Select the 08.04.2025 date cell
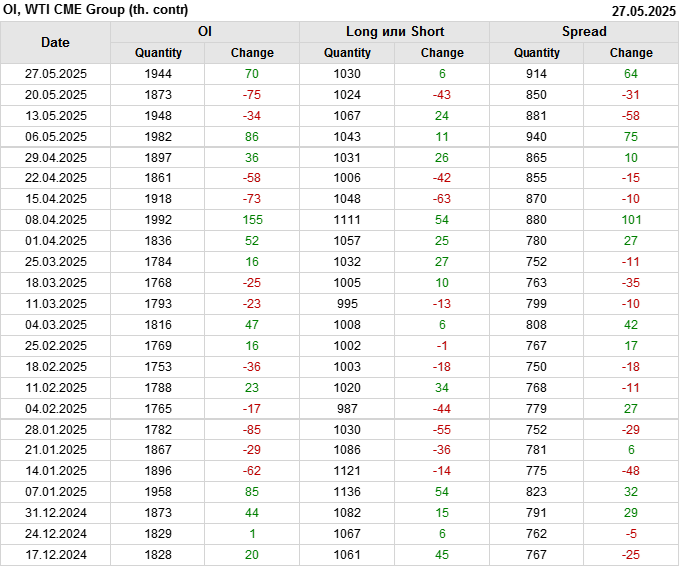This screenshot has height=567, width=680. tap(55, 219)
